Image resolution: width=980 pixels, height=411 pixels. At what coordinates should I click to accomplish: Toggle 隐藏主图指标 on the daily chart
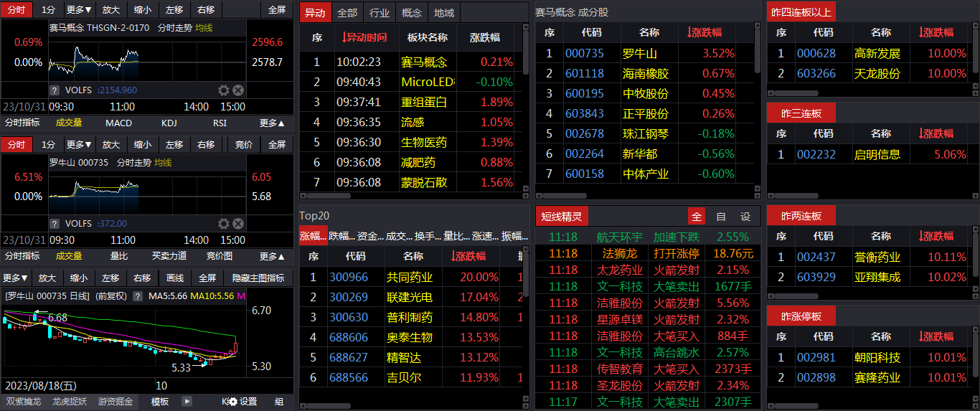tap(258, 278)
